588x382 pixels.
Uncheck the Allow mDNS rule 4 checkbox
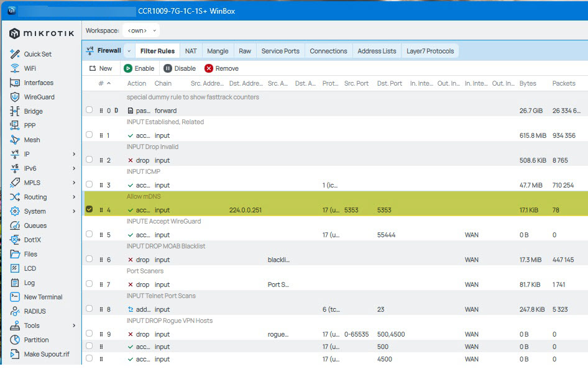point(90,209)
